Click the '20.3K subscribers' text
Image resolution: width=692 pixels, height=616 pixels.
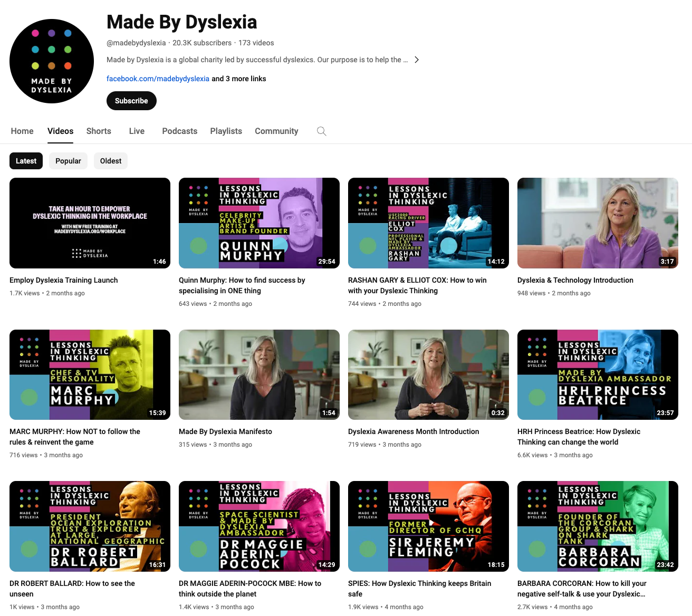[x=202, y=43]
